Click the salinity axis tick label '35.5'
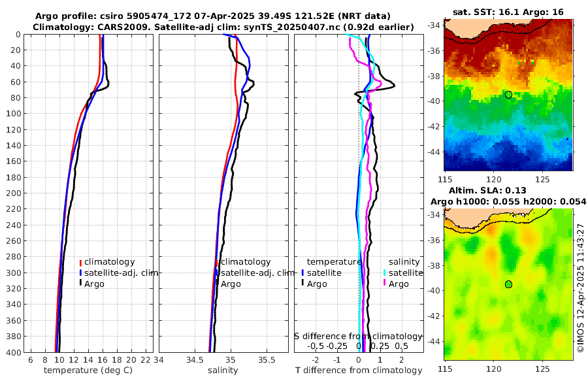588x379 pixels. click(267, 360)
